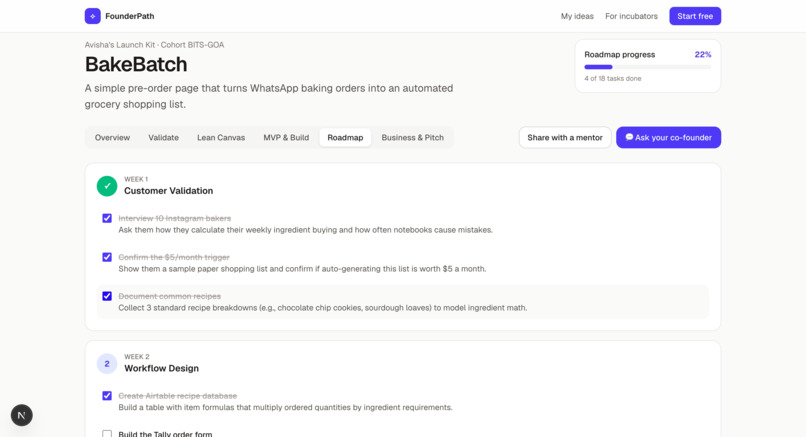The width and height of the screenshot is (806, 437).
Task: Click Share with a mentor button
Action: pos(565,137)
